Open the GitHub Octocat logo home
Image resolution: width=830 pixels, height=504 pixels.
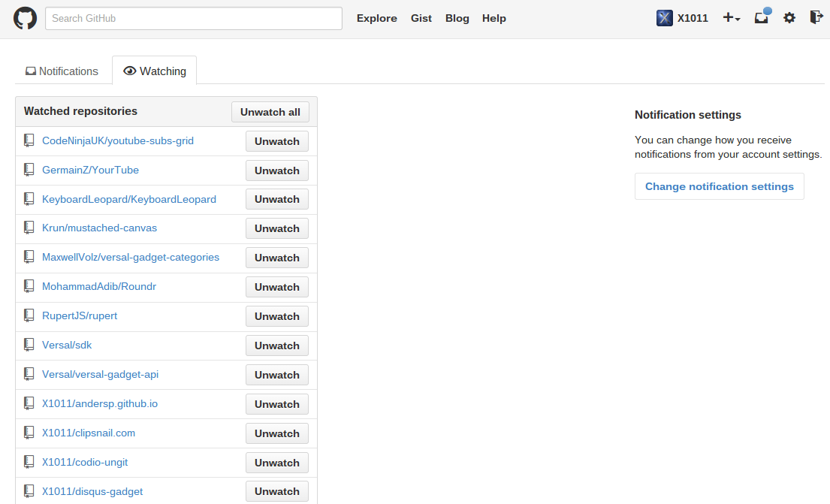point(25,18)
